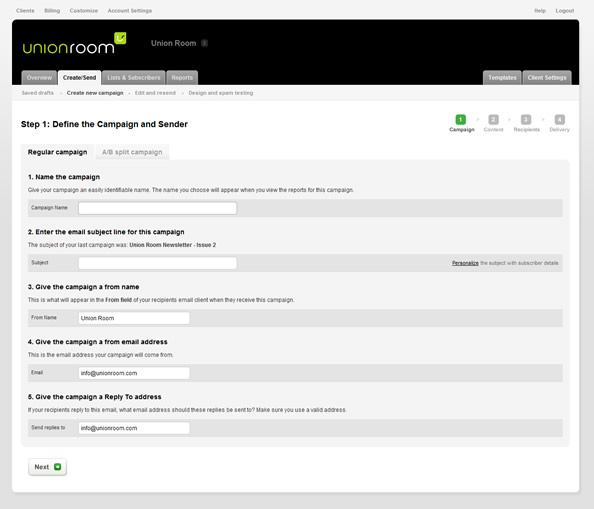Viewport: 594px width, 509px height.
Task: Click the step 2 Content icon
Action: [493, 120]
